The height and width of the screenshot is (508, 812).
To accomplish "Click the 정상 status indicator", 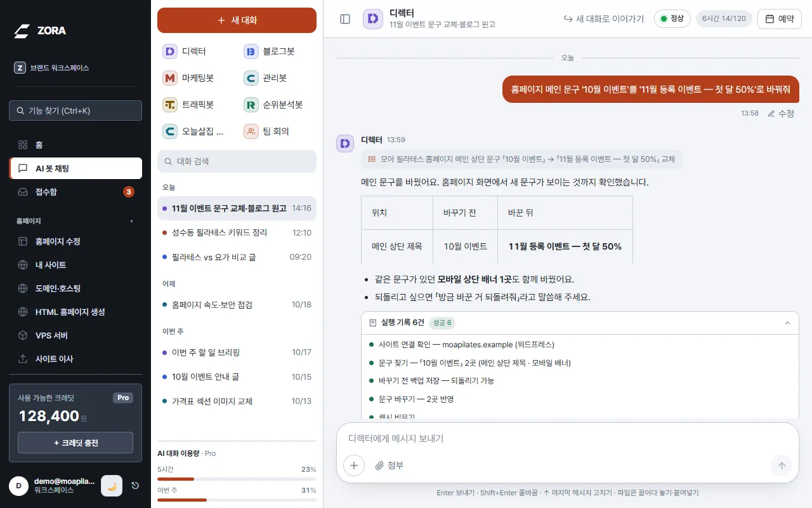I will pos(672,19).
